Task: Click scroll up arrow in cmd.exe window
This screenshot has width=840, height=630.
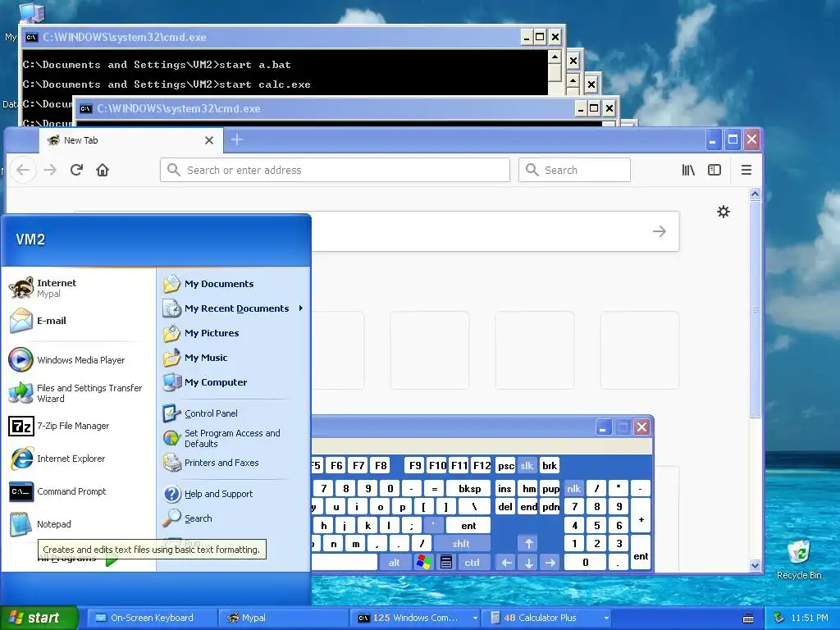Action: [555, 57]
